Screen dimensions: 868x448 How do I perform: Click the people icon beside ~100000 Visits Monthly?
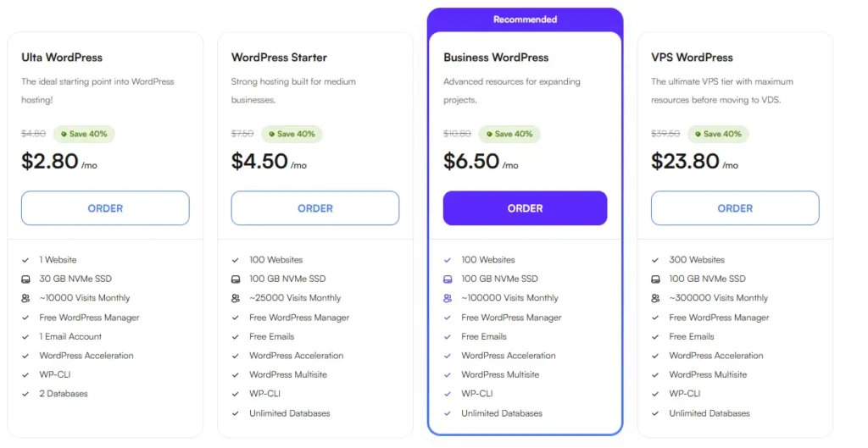click(x=448, y=298)
